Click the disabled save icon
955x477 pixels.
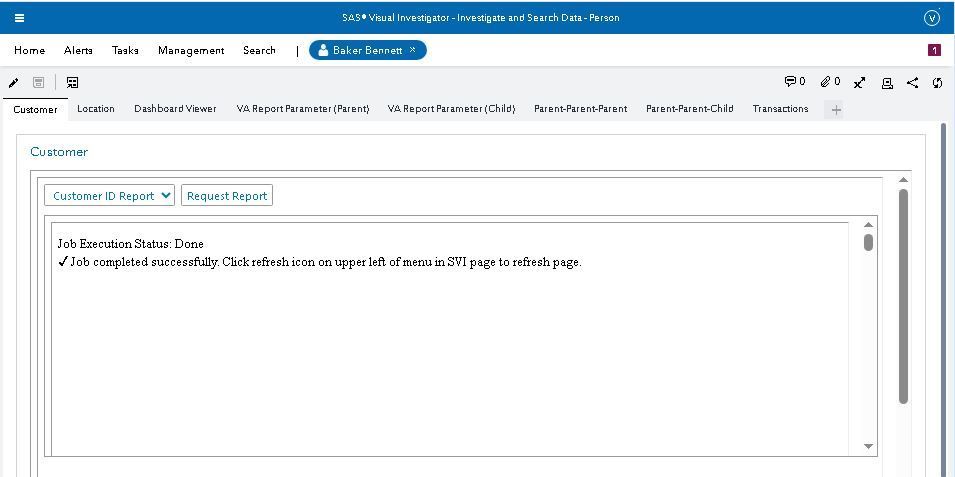coord(38,83)
